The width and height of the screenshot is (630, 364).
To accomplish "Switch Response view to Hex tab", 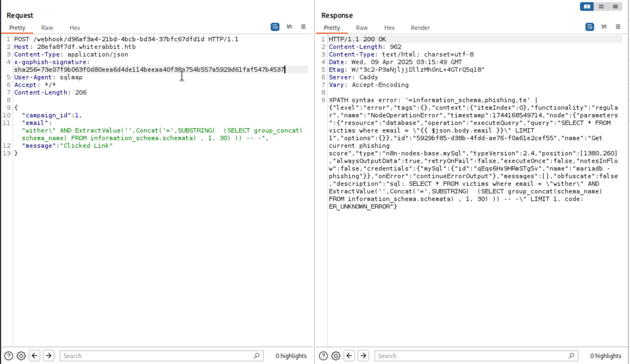I will [x=389, y=28].
